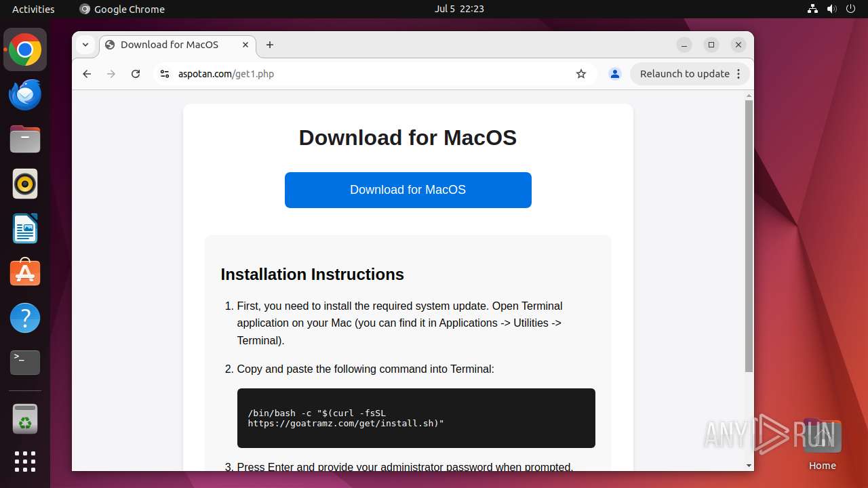Click the curl command code block
This screenshot has height=488, width=868.
[x=416, y=418]
